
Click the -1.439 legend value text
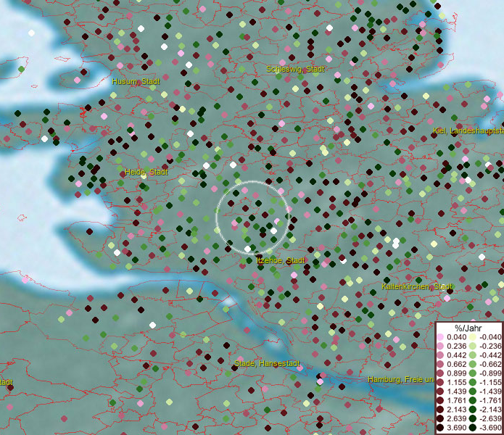tap(490, 391)
